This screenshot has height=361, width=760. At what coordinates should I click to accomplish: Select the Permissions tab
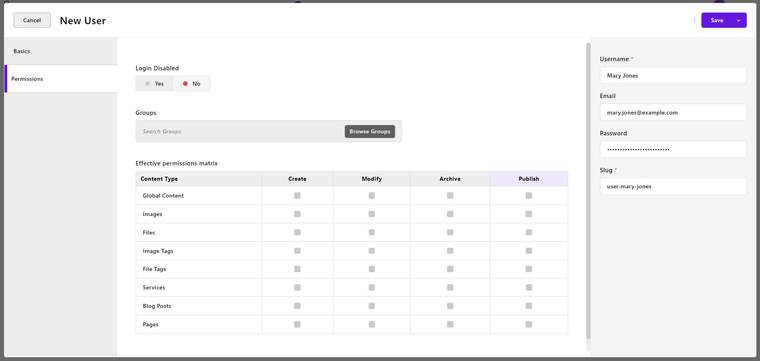click(x=61, y=78)
